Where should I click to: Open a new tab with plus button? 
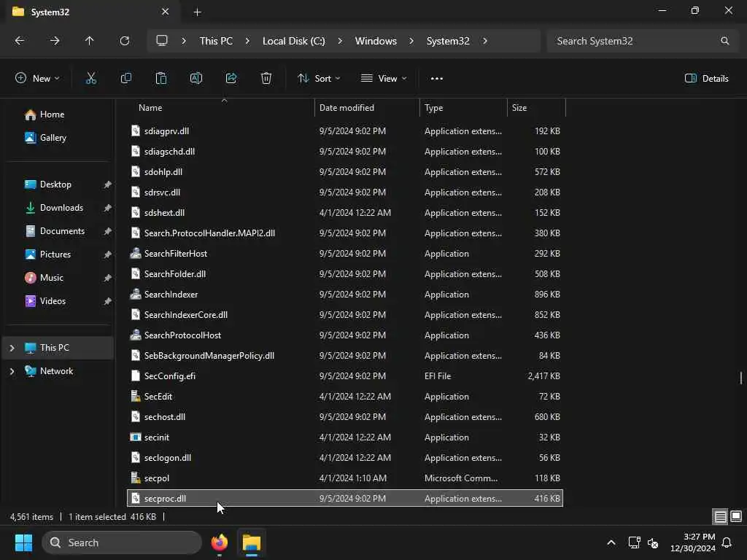point(197,12)
